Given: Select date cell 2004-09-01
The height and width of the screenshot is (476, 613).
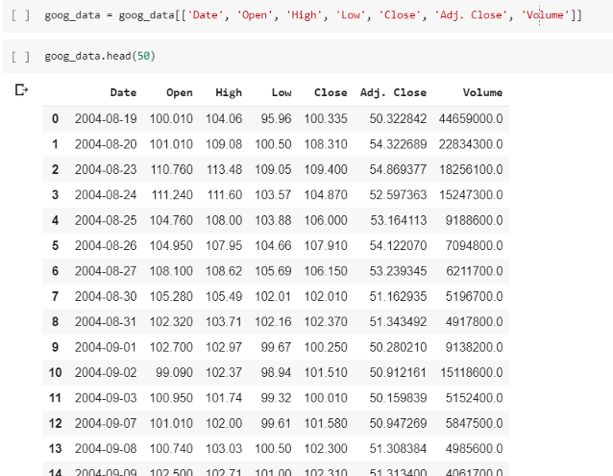Looking at the screenshot, I should click(x=106, y=347).
